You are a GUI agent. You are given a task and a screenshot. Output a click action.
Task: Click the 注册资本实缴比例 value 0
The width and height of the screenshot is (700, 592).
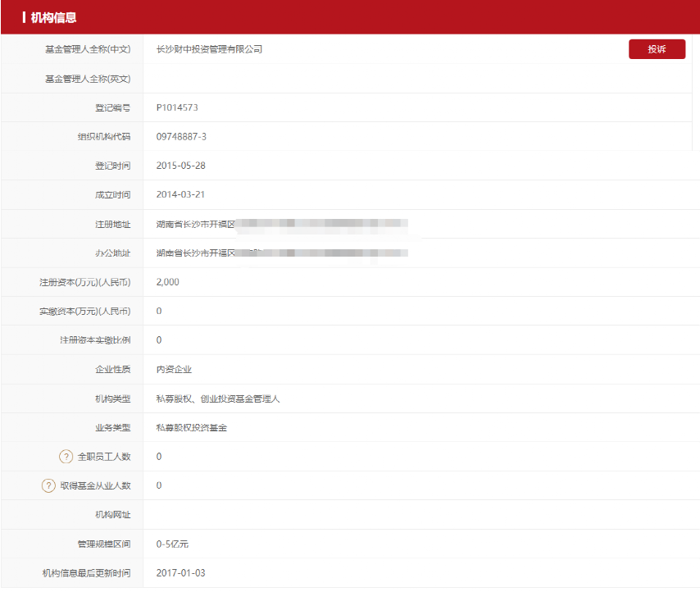[157, 339]
